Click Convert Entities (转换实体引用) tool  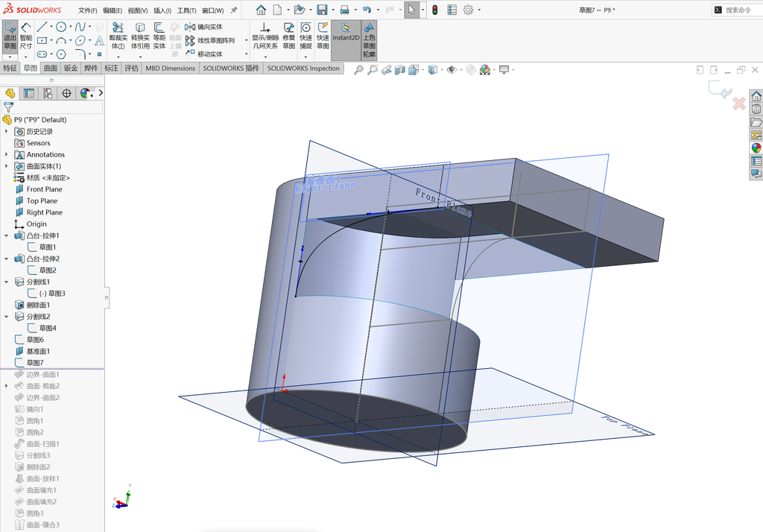click(140, 36)
